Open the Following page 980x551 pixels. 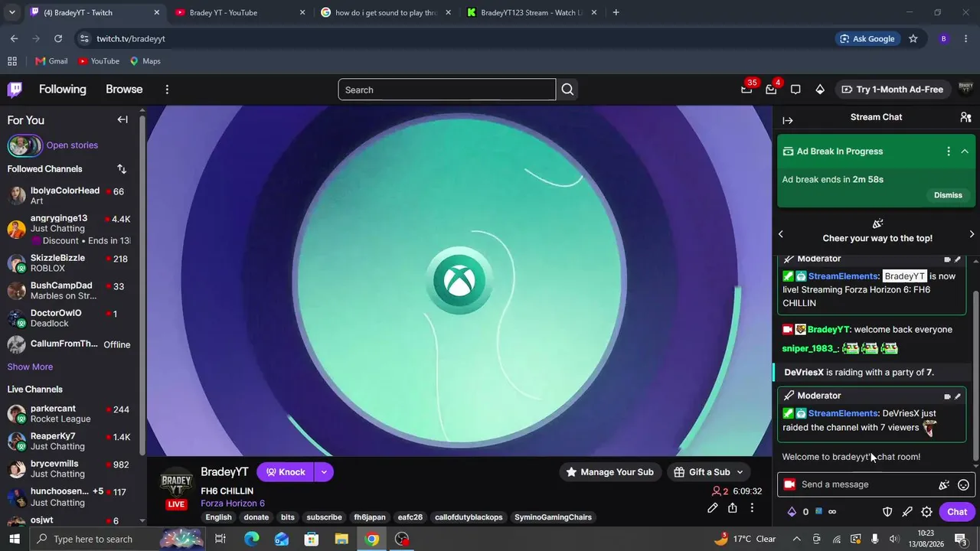coord(63,90)
